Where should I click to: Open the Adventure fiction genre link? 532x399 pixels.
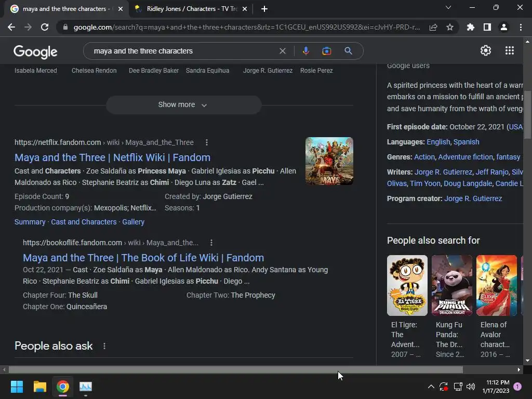click(x=465, y=157)
